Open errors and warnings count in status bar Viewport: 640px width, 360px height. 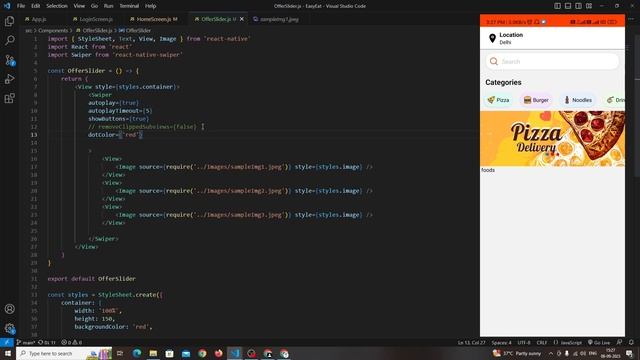(x=71, y=342)
